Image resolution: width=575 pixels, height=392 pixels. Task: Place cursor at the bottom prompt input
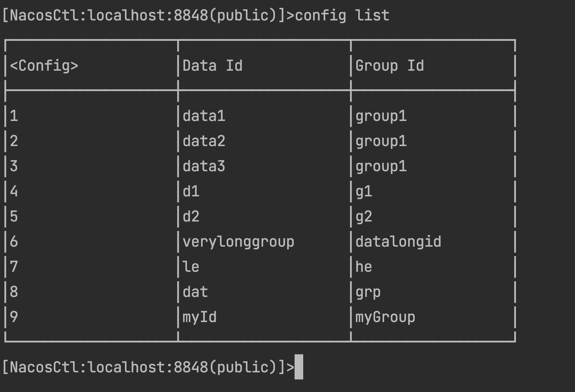(299, 367)
